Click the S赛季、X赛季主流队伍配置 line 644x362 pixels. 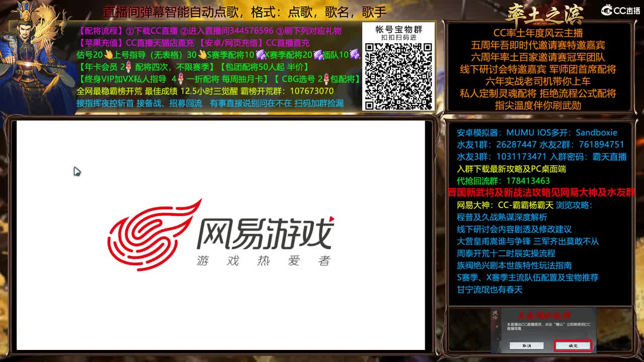[527, 278]
